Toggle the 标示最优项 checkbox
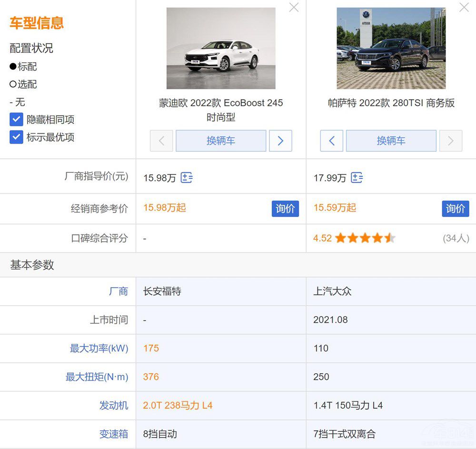Screen dimensions: 476x449 (x=17, y=137)
